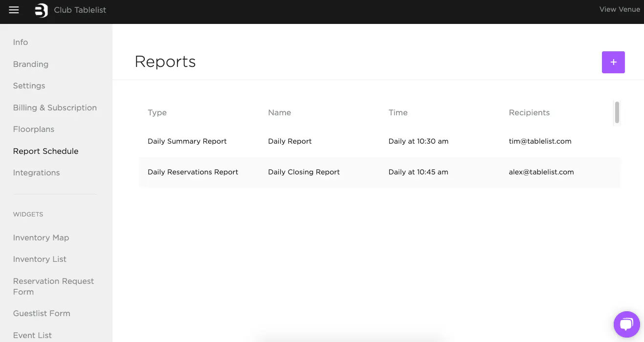Open Inventory Map widget
Viewport: 644px width, 342px height.
coord(41,238)
